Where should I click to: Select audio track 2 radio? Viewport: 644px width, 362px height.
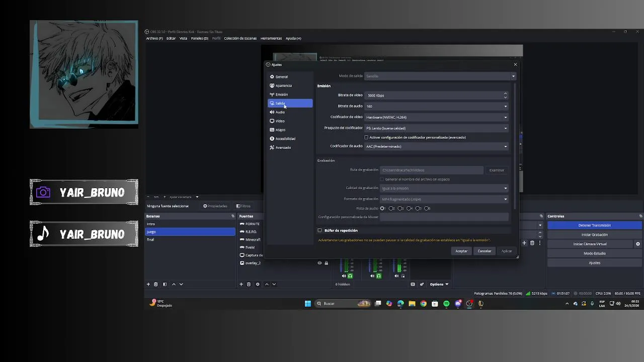pos(391,208)
